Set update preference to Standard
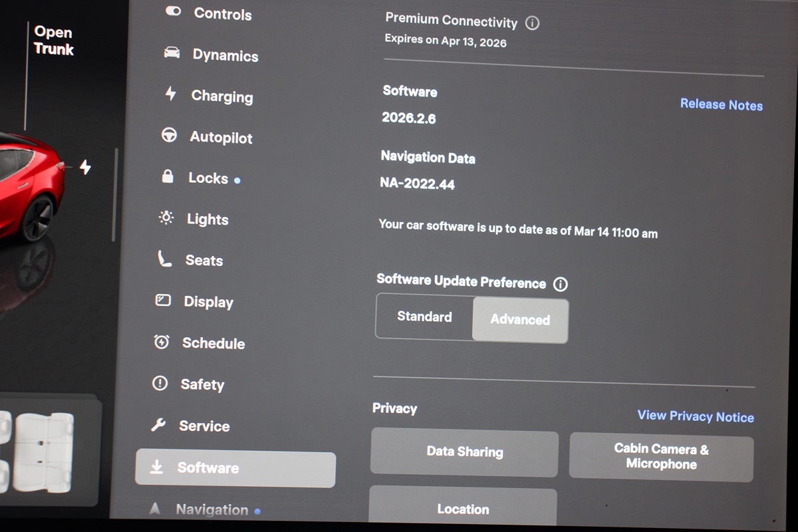This screenshot has width=798, height=532. (424, 317)
